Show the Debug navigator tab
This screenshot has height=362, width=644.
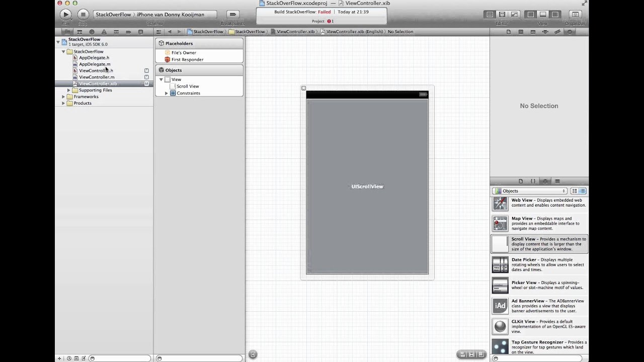pos(116,32)
